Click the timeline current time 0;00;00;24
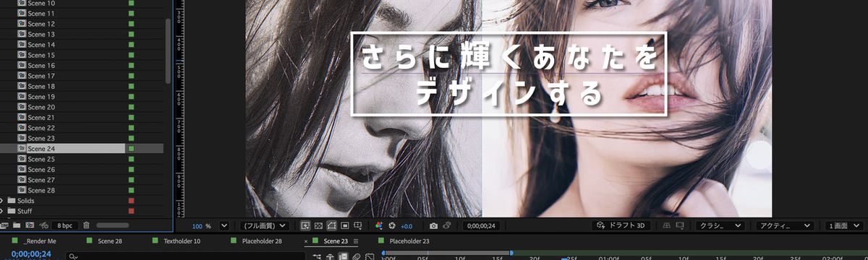868x260 pixels. 31,254
